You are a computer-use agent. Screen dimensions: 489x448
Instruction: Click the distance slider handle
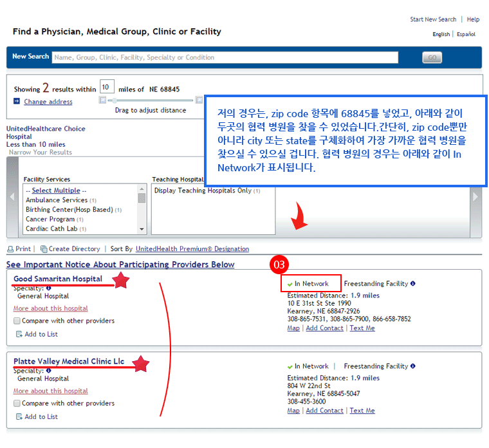(x=115, y=100)
